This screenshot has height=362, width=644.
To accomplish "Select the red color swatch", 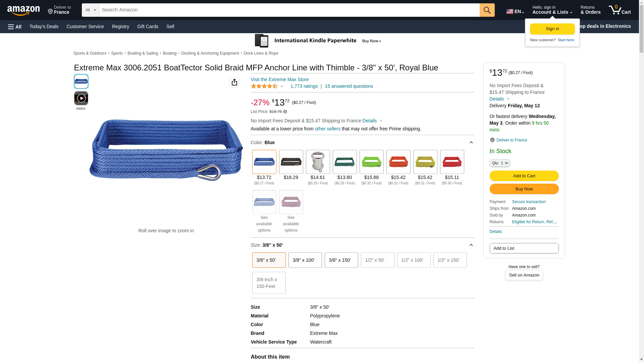I will pos(452,162).
